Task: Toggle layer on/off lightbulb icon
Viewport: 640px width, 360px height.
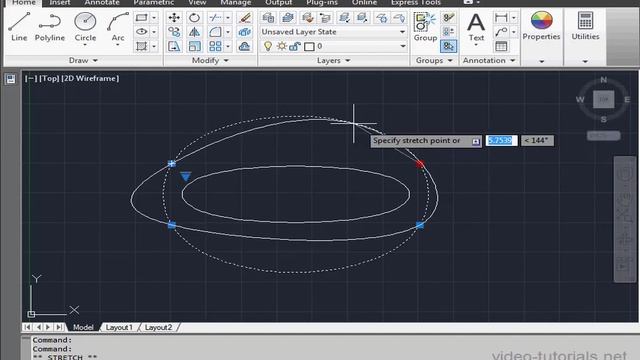Action: (x=268, y=46)
